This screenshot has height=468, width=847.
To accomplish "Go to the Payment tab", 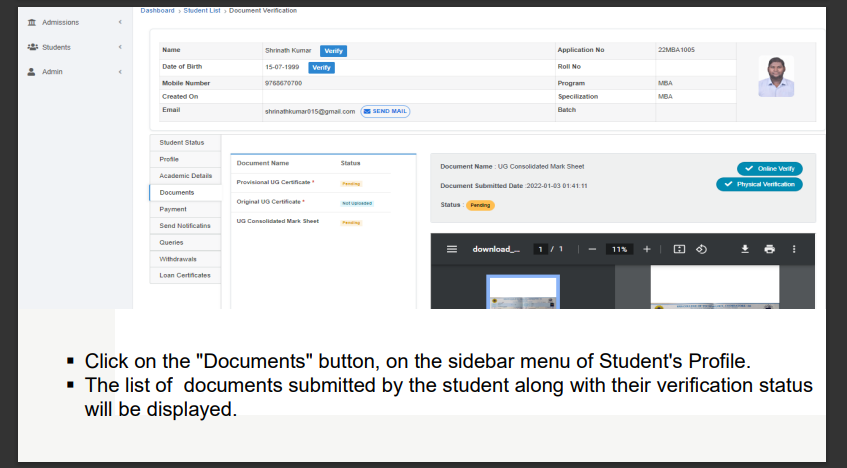I will [x=173, y=209].
